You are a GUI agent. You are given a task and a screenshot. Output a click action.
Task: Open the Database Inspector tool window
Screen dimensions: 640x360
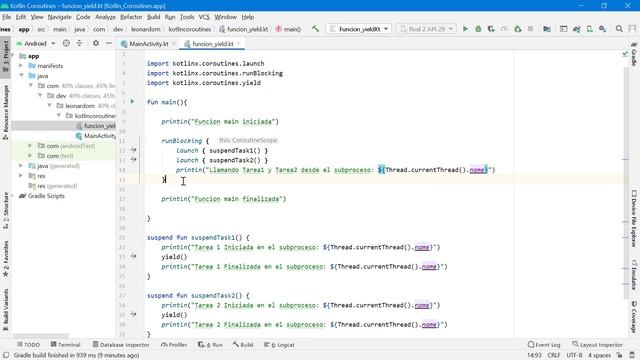pos(121,344)
